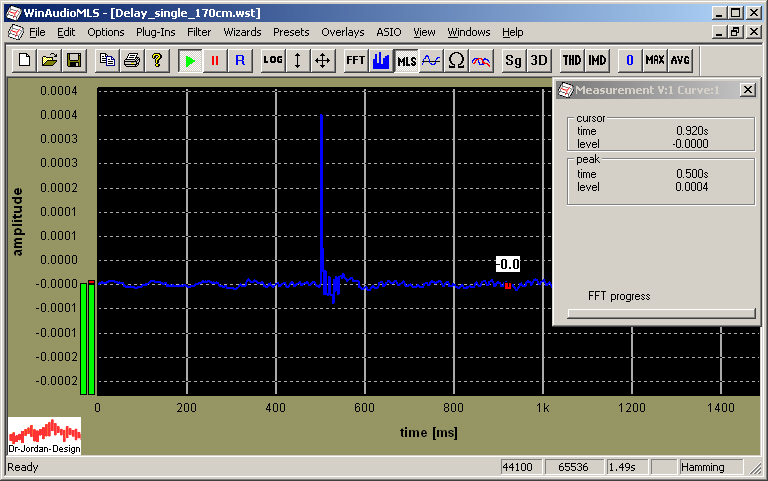Open the Sg spectrogram view

(x=513, y=60)
